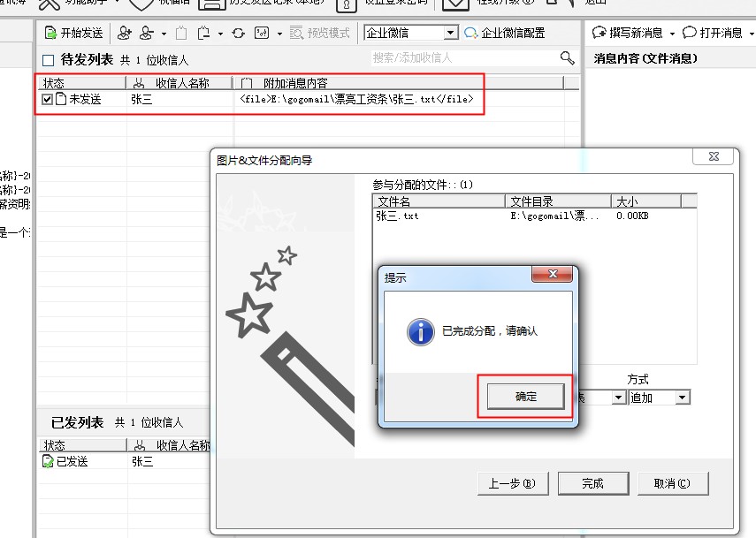This screenshot has height=538, width=756.
Task: Select the 张三.txt file row in wizard
Action: click(x=534, y=216)
